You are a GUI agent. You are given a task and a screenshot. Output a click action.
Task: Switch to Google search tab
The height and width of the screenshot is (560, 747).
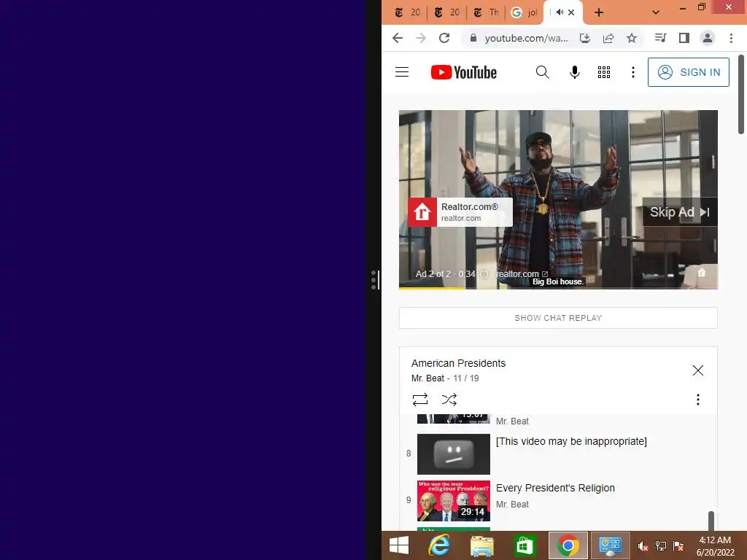pos(524,12)
